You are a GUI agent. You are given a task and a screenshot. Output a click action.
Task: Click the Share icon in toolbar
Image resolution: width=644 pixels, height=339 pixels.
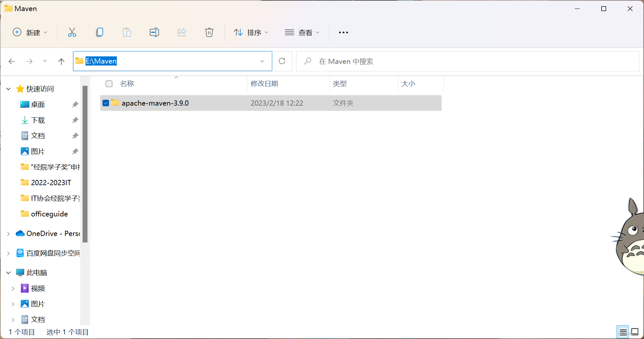tap(182, 32)
